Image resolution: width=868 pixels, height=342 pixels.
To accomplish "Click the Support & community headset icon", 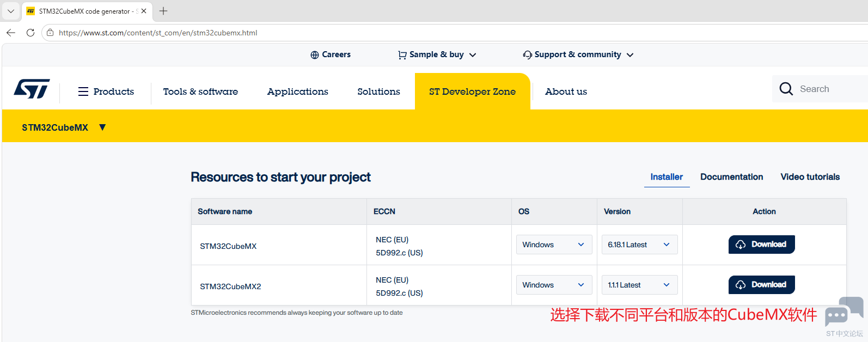I will point(528,55).
